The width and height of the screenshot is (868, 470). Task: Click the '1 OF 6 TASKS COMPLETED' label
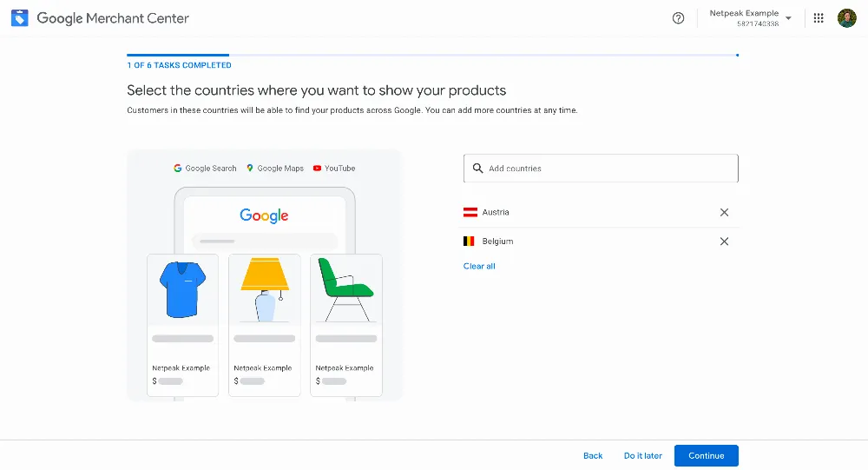point(179,65)
